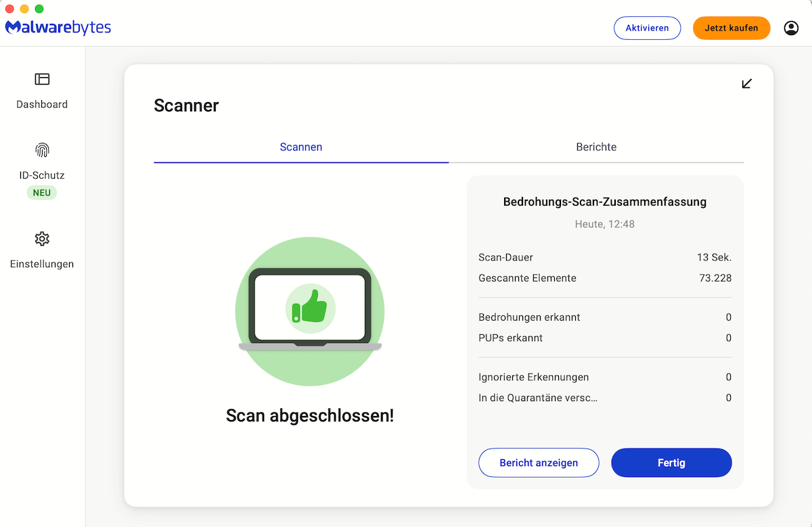Close the window using the red button
Image resolution: width=812 pixels, height=527 pixels.
click(9, 9)
